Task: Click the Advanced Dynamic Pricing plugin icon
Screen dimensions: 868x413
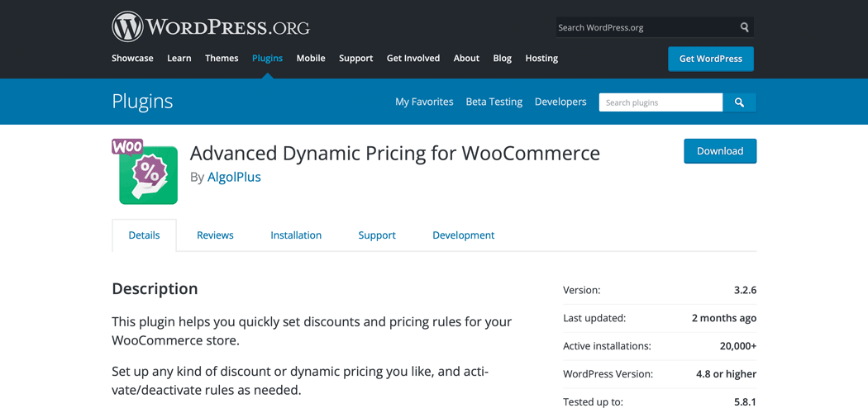Action: pyautogui.click(x=145, y=171)
